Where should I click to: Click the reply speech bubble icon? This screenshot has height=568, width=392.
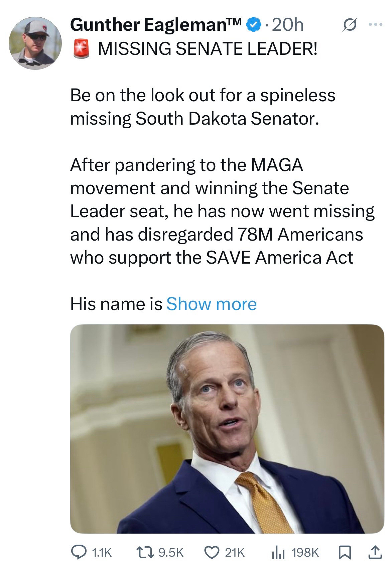[78, 553]
